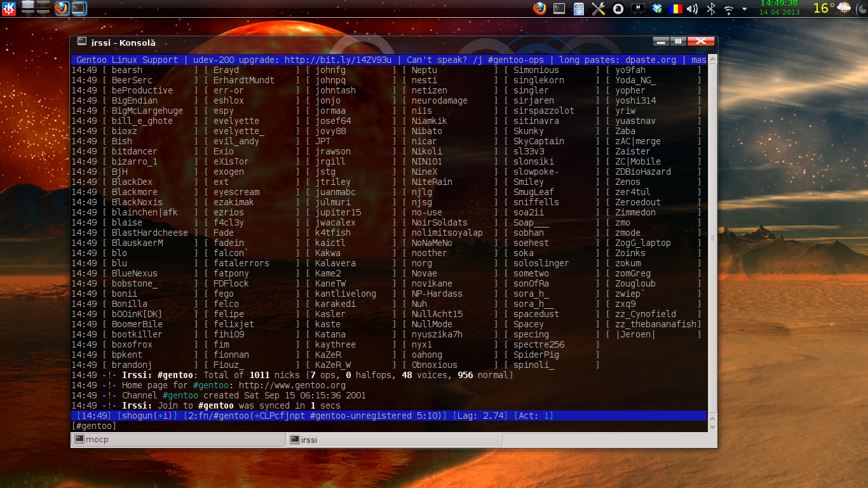
Task: Mute audio by clicking the speaker icon
Action: tap(693, 8)
